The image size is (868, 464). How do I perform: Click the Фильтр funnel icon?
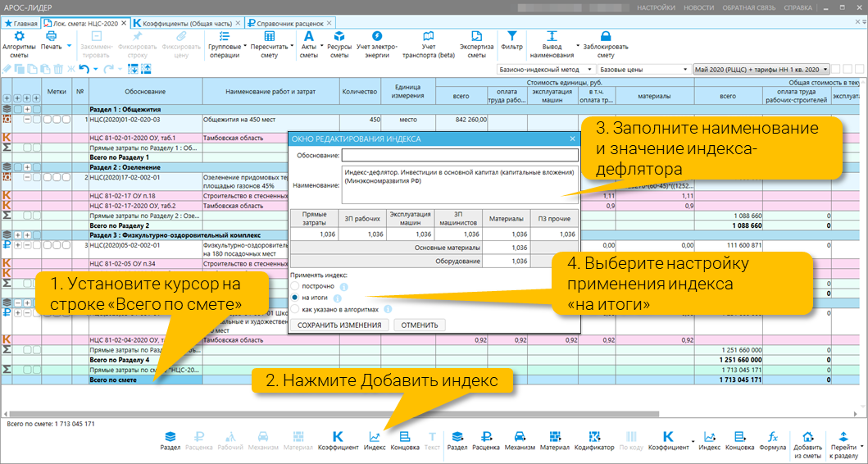511,36
